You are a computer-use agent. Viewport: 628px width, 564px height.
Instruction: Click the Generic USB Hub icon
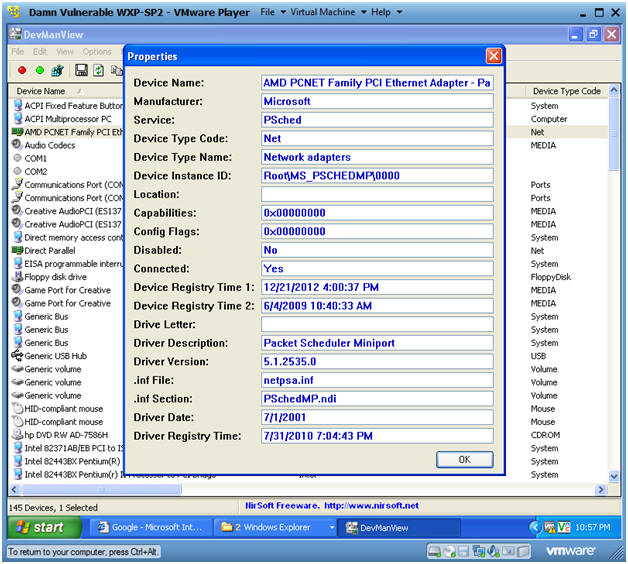coord(17,355)
